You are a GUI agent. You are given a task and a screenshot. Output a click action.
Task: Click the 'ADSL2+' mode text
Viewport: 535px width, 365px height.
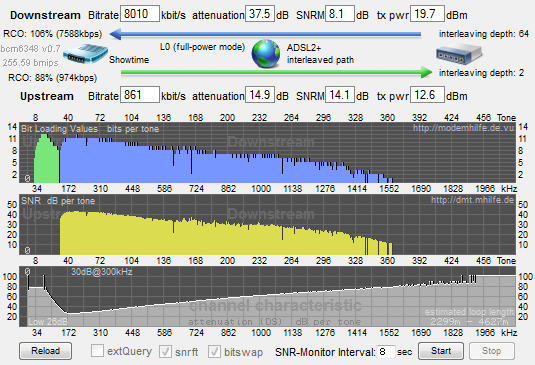coord(304,47)
